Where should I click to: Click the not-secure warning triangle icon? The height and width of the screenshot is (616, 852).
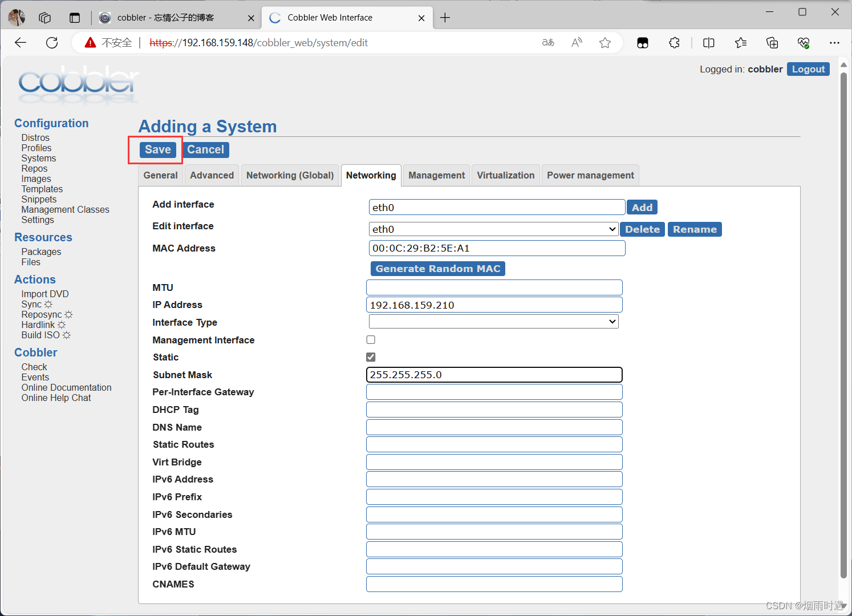pyautogui.click(x=90, y=43)
